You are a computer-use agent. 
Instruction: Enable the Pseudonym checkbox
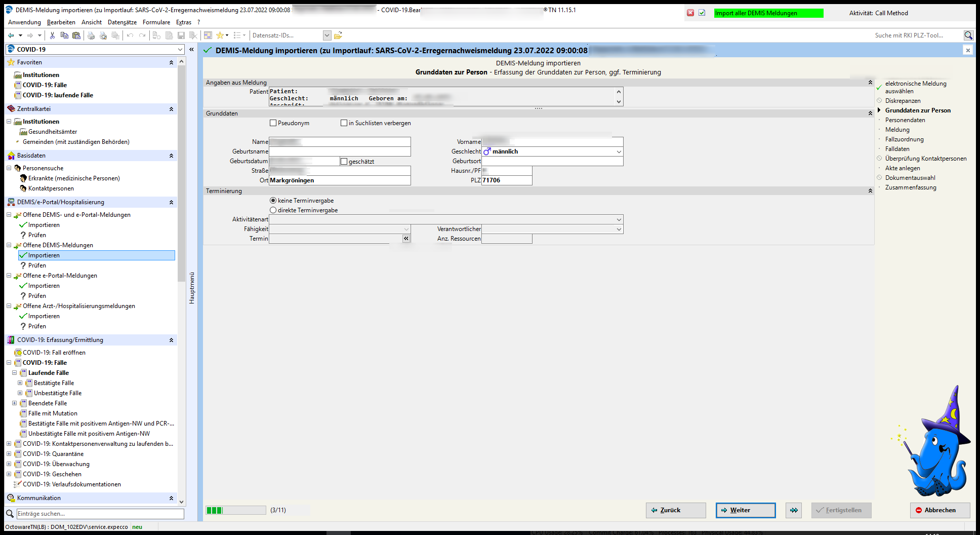tap(273, 123)
